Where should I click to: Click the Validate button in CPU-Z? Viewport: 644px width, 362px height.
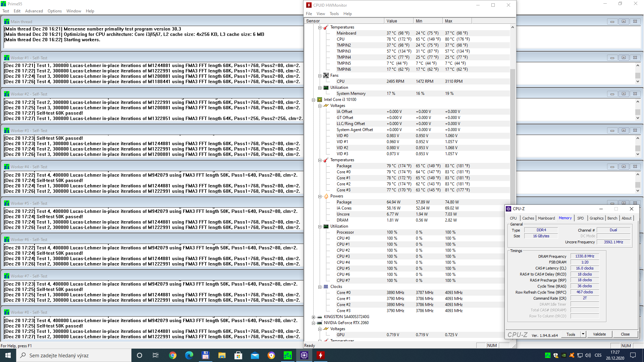pos(599,334)
